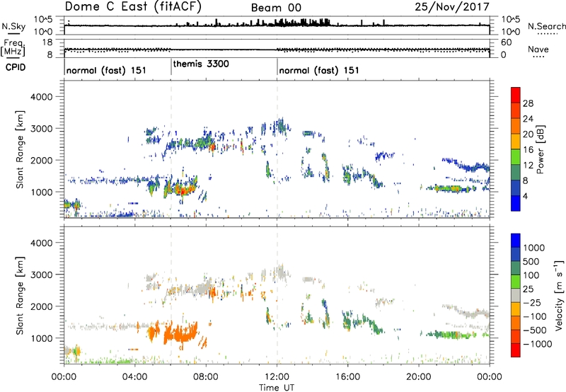
Task: Click the '4000' tick on the power panel
Action: pos(41,97)
